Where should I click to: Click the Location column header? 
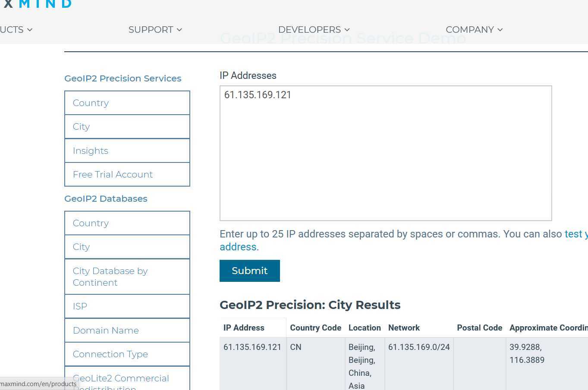tap(365, 328)
